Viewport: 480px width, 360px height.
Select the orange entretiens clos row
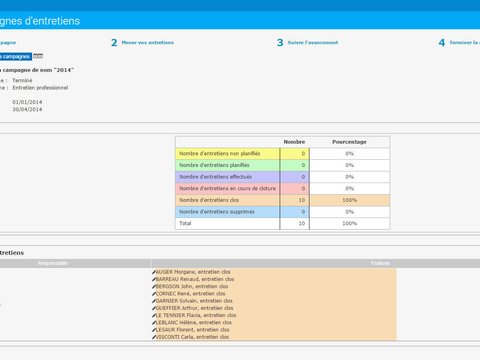(x=282, y=200)
